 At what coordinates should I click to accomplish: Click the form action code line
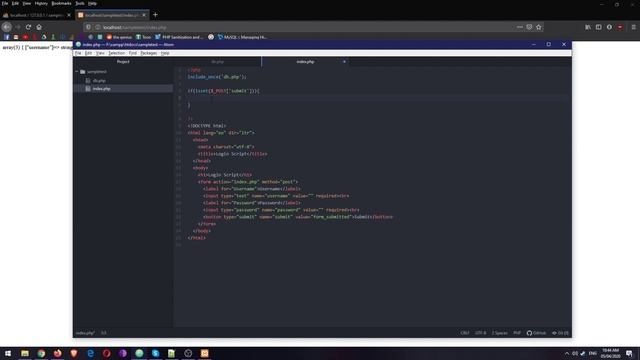pos(248,182)
